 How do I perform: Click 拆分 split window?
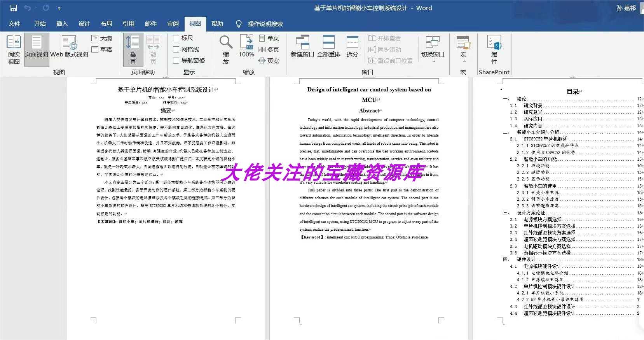pos(352,47)
